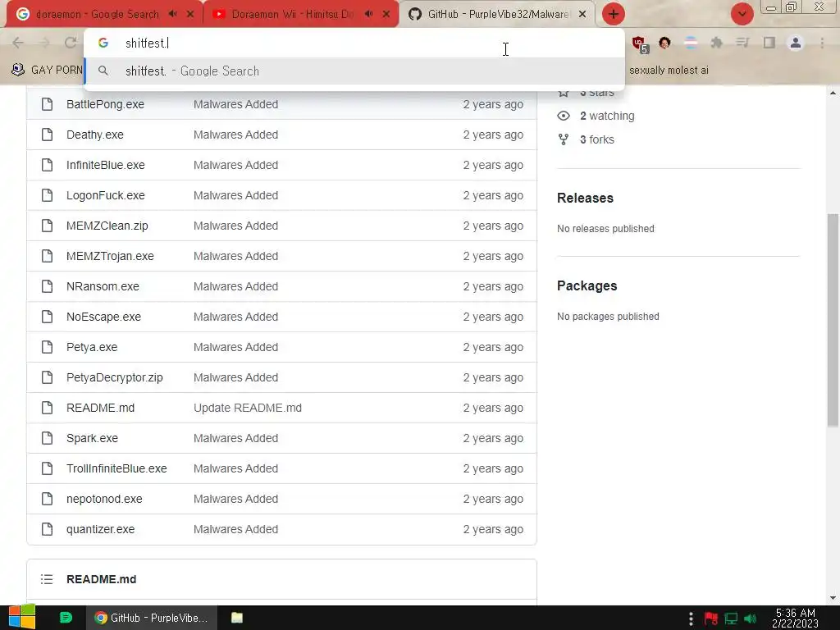Screen dimensions: 840x630
Task: Open the Windows Start button
Action: (x=21, y=618)
